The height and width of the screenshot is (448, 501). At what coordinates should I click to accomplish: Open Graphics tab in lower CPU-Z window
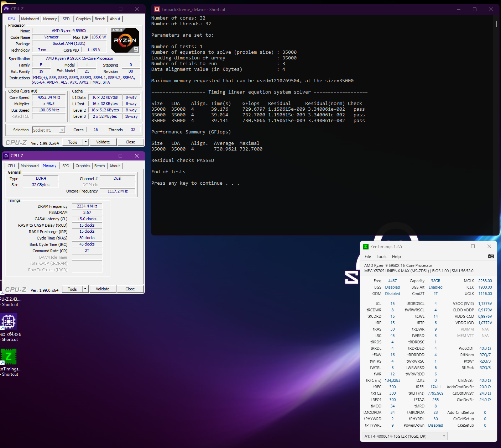pyautogui.click(x=83, y=166)
